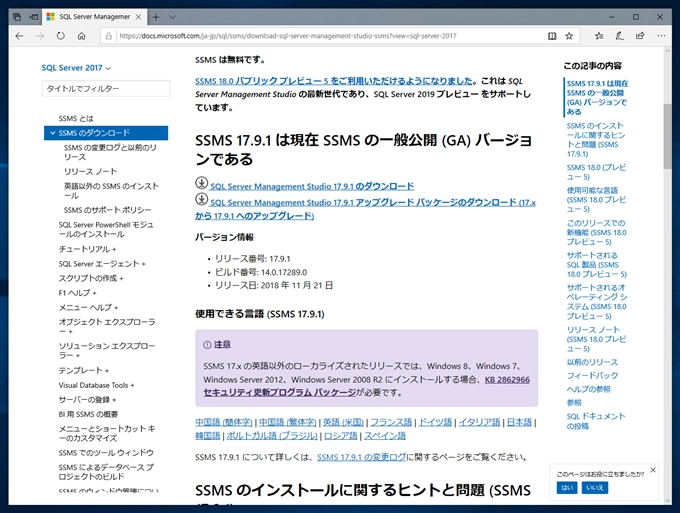Jump to 以前のリリース in article contents
Viewport: 680px width, 513px height.
click(592, 362)
